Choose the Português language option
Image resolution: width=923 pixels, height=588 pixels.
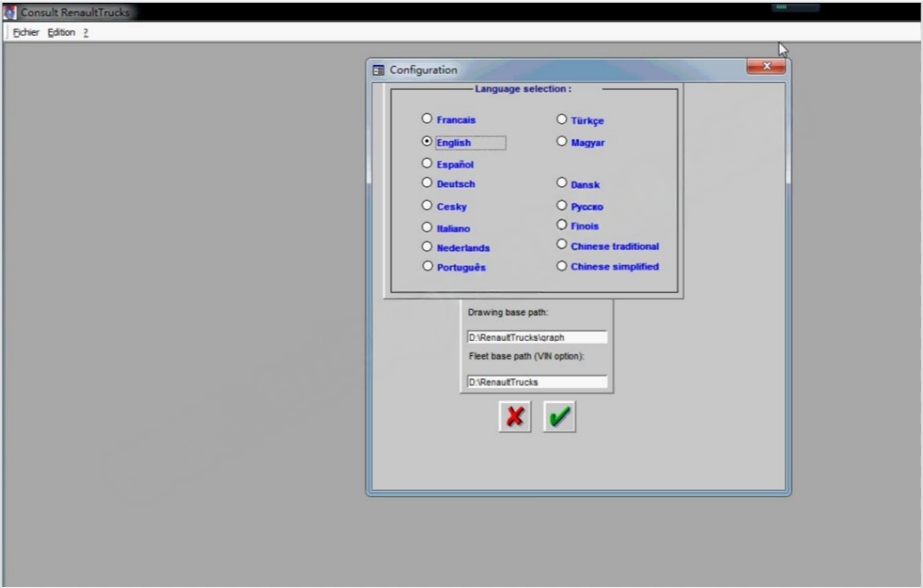[426, 266]
